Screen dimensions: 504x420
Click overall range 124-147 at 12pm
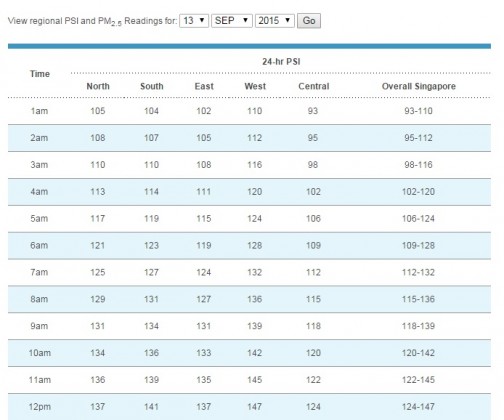[418, 407]
